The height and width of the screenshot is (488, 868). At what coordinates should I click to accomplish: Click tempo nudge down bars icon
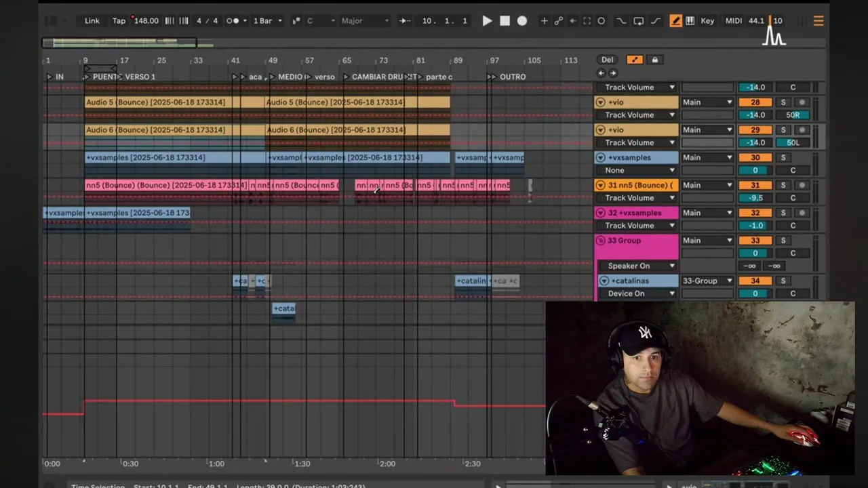pyautogui.click(x=170, y=21)
